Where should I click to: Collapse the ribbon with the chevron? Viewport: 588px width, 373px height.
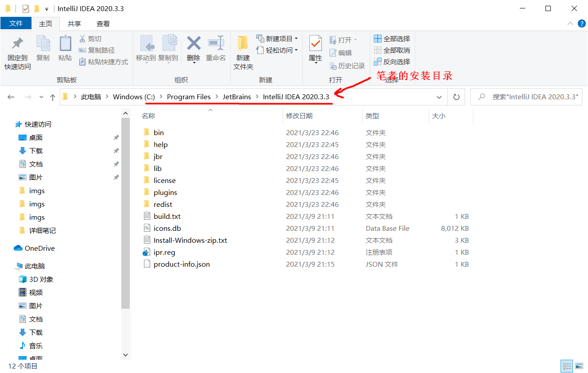coord(570,23)
